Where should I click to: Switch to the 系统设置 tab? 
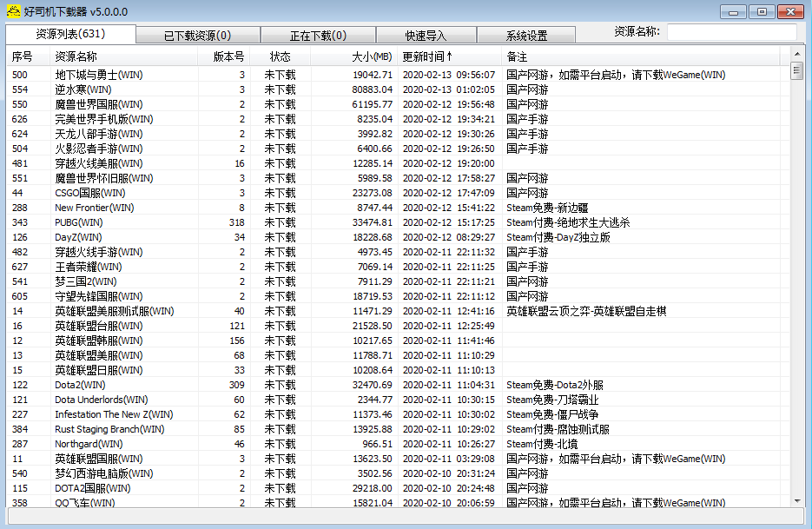tap(526, 36)
